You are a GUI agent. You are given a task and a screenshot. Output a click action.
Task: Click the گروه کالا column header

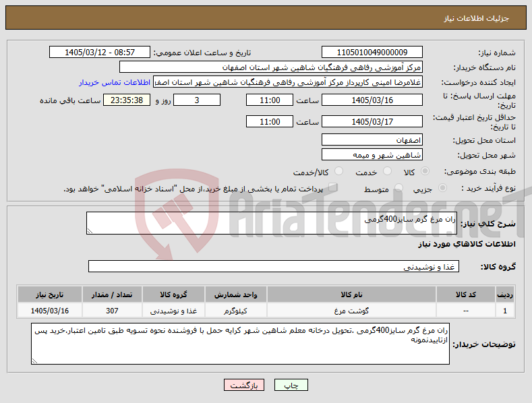click(x=173, y=294)
